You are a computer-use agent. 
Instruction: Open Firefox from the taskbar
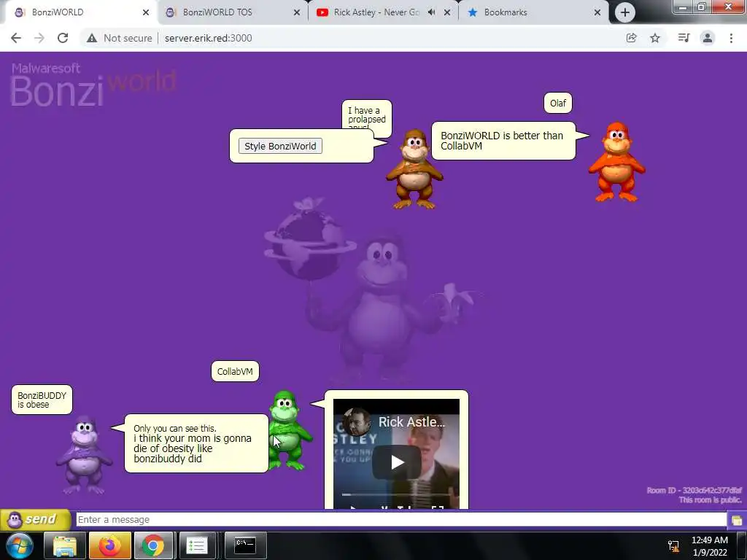109,545
